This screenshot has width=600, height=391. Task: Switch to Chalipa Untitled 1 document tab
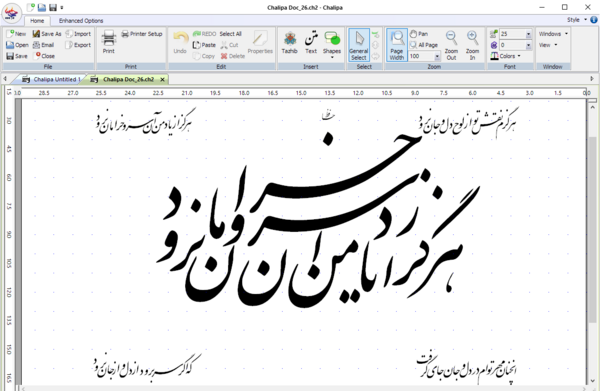(x=52, y=79)
